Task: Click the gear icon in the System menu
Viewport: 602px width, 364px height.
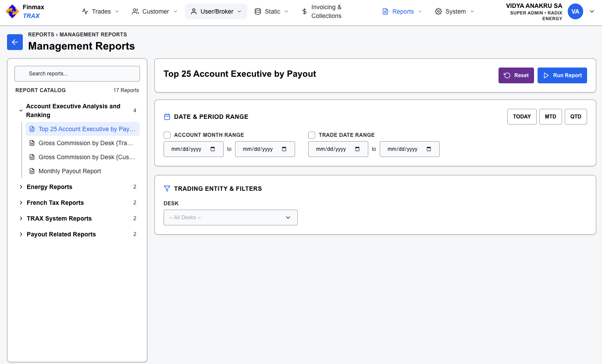Action: (x=438, y=11)
